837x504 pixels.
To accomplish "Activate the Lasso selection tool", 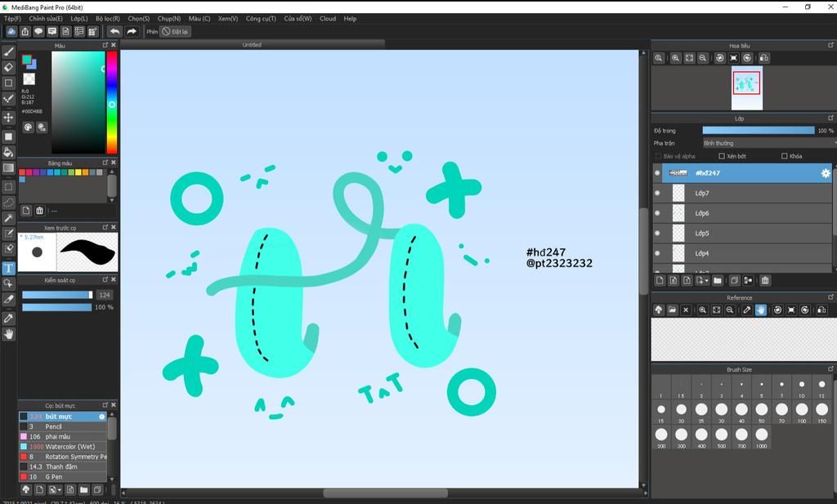I will pyautogui.click(x=8, y=203).
